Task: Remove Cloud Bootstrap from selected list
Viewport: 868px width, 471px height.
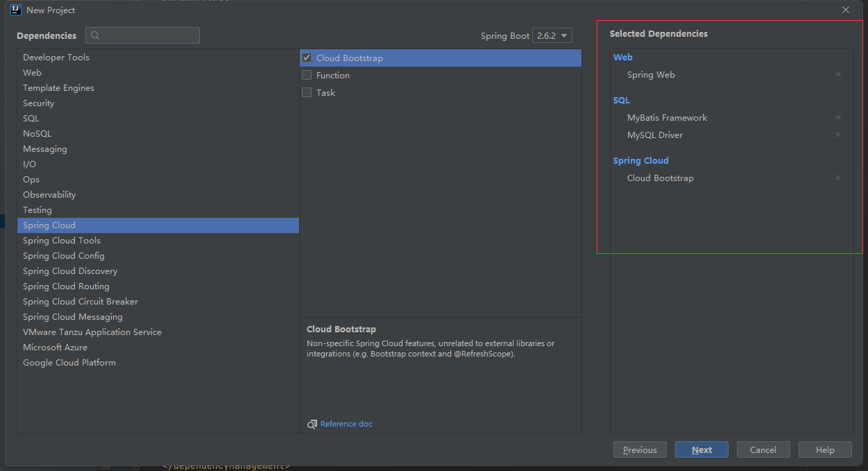Action: pos(837,178)
